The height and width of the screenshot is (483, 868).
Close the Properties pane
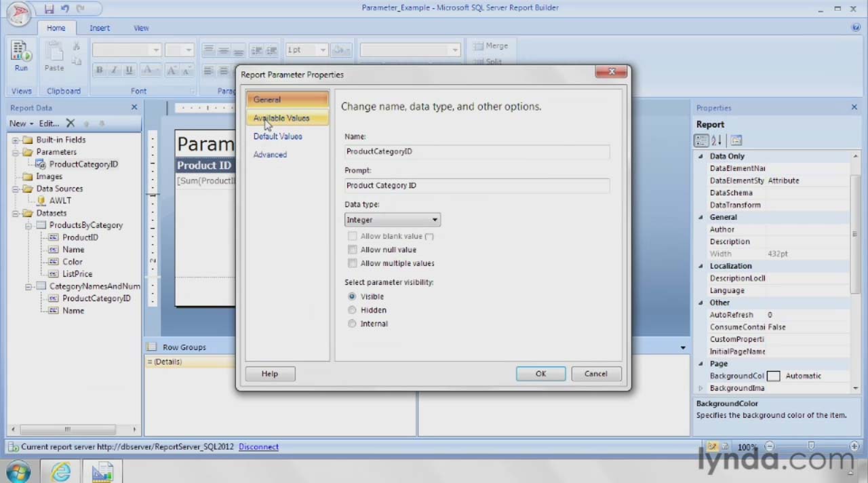pos(854,107)
